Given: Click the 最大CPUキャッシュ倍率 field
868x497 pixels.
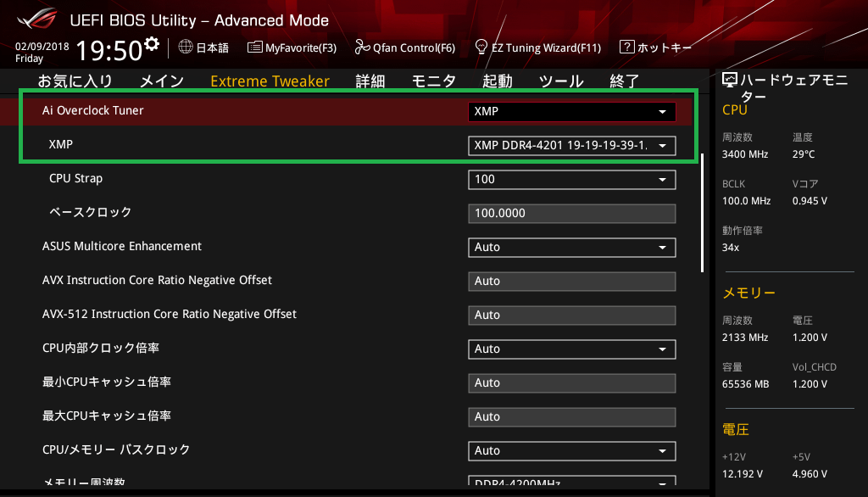Looking at the screenshot, I should [x=572, y=416].
